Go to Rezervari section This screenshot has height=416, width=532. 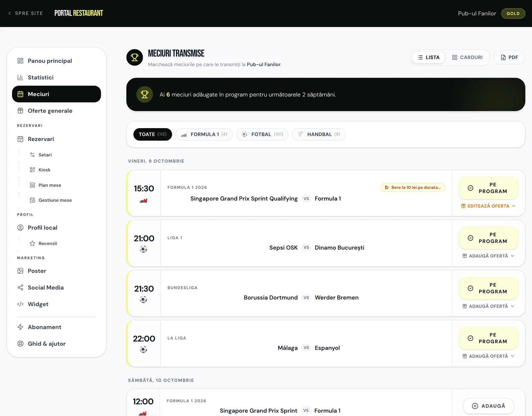click(57, 139)
